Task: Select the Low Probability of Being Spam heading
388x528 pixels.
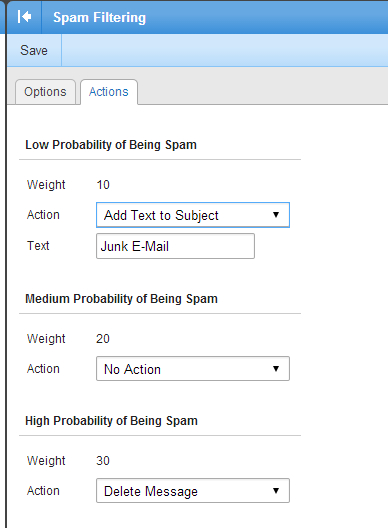Action: (111, 145)
